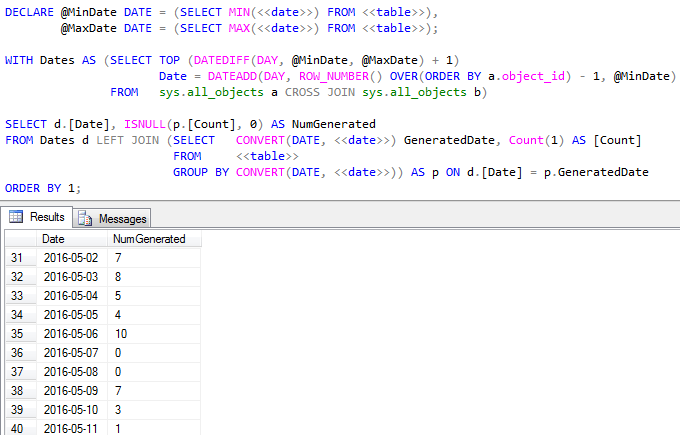Click NumGenerated value 5 for 2016-05-04
Screen dimensions: 680x435
(154, 296)
